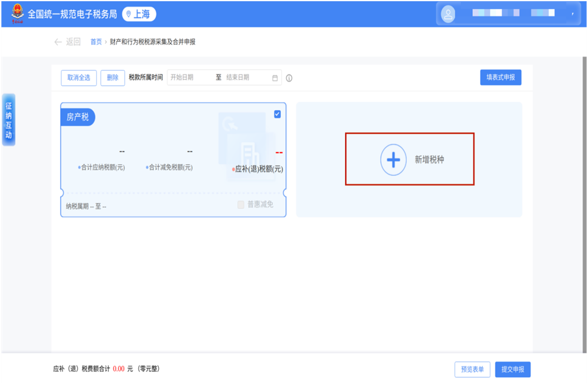Click the location pin icon by 上海
This screenshot has height=384, width=588.
click(x=129, y=14)
